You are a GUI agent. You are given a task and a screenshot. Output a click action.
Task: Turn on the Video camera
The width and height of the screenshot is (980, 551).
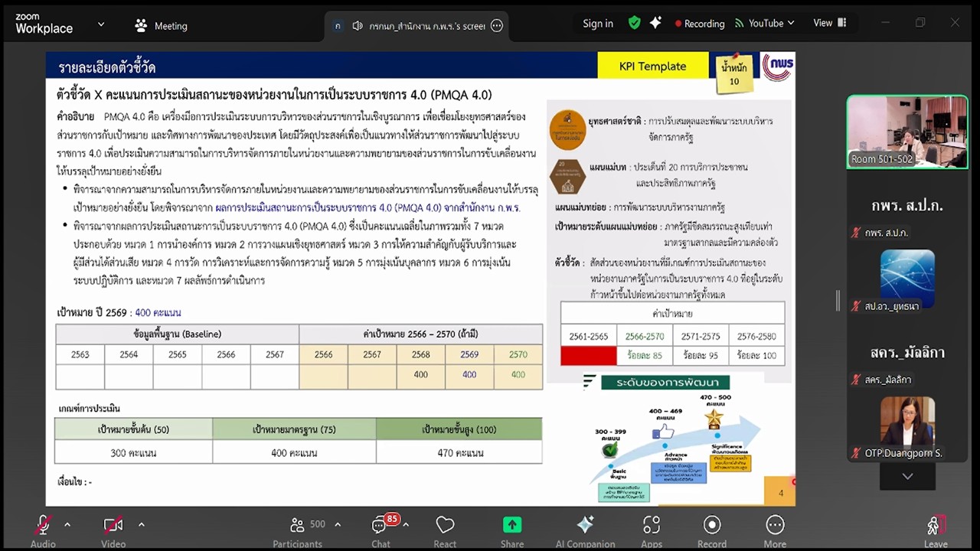pyautogui.click(x=113, y=530)
